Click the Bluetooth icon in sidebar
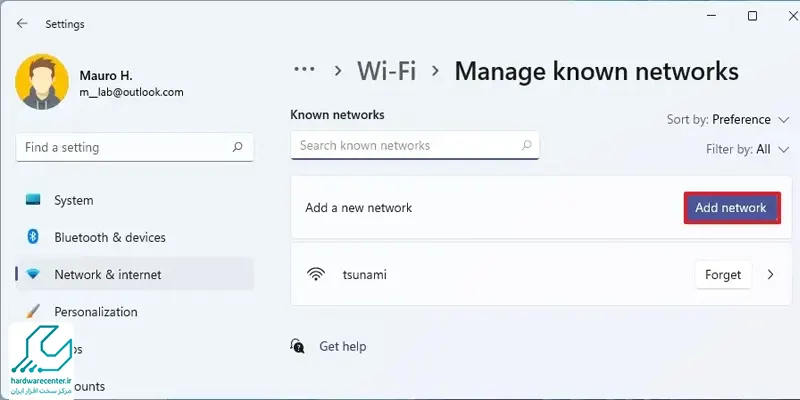The image size is (800, 400). 33,237
